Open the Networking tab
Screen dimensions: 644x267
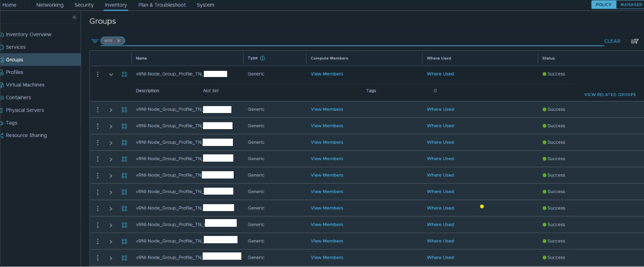(50, 5)
